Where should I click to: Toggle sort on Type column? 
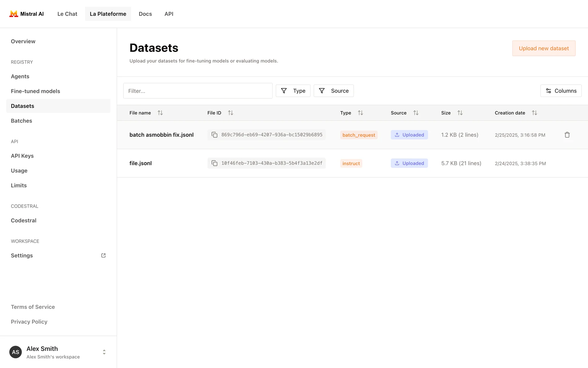(x=360, y=113)
